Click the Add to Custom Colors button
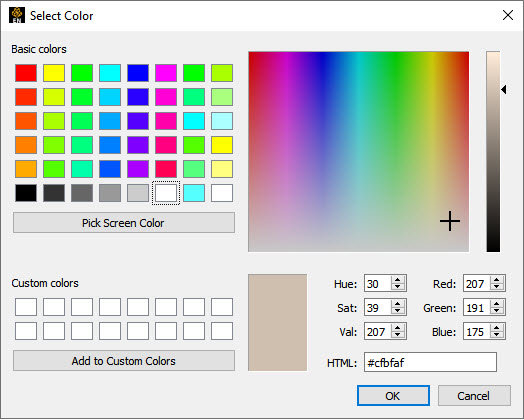Screen dimensions: 524x420 coord(124,361)
